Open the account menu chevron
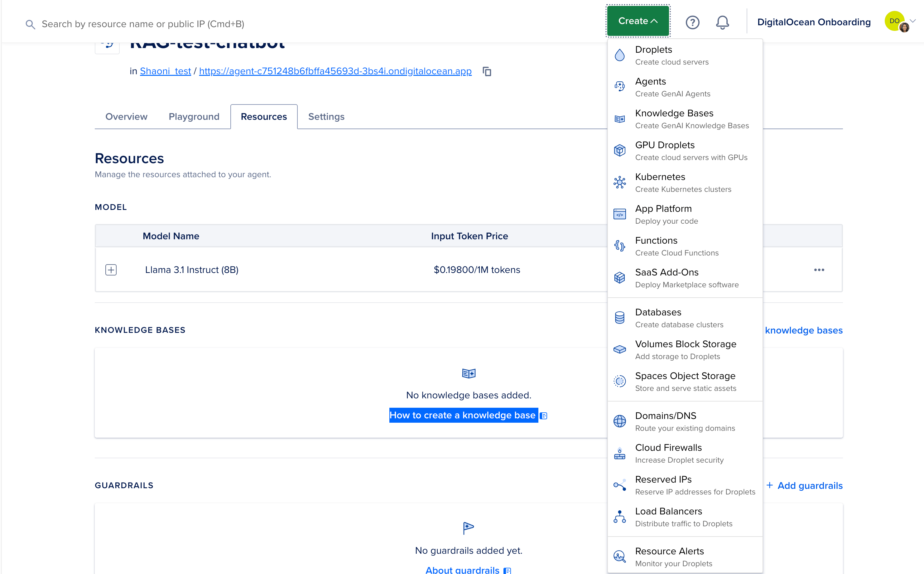924x574 pixels. click(x=913, y=21)
